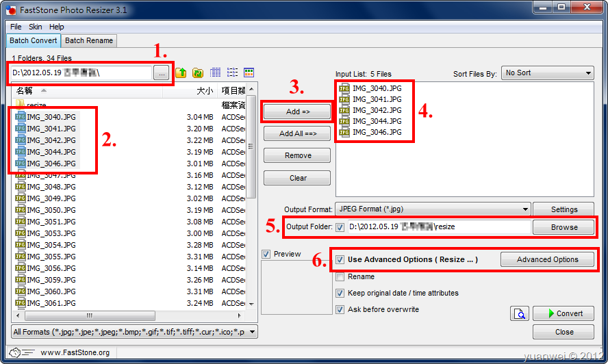Select IMG_3054.JPG in file list
Screen dimensions: 608x364
pos(51,244)
